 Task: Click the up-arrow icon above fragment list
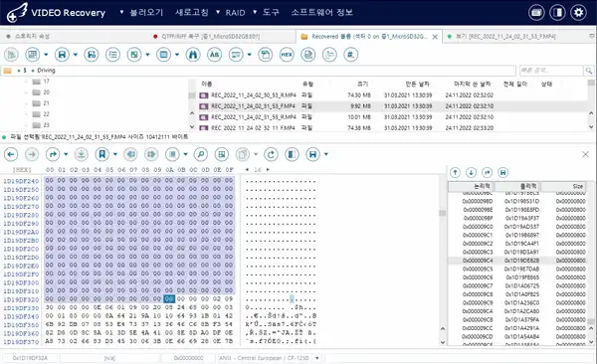click(455, 172)
